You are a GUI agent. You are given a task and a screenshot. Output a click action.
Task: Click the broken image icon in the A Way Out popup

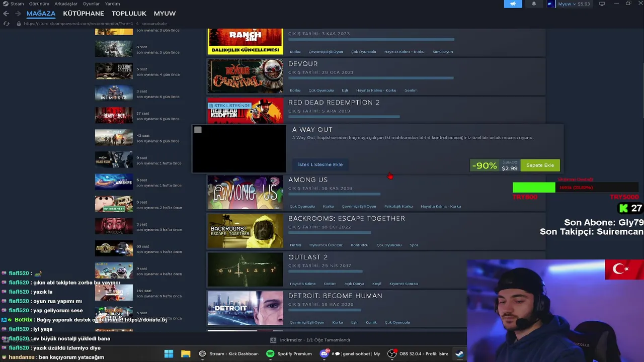coord(198,130)
